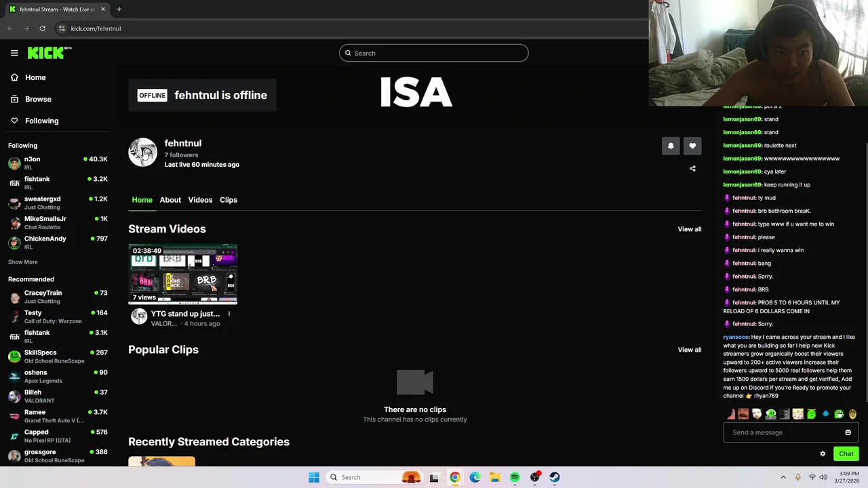Insert the golden lemon emote
The width and height of the screenshot is (868, 488).
pos(852,413)
